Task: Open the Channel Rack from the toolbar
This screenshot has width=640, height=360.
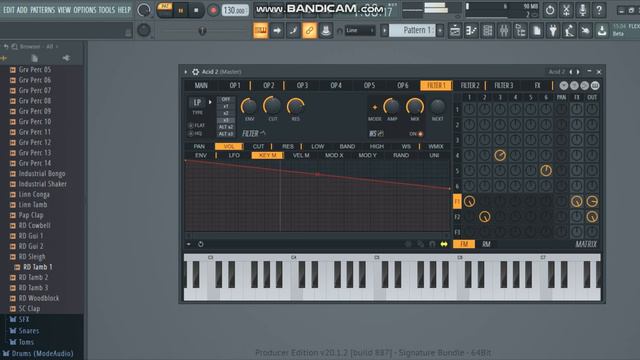Action: click(x=488, y=30)
